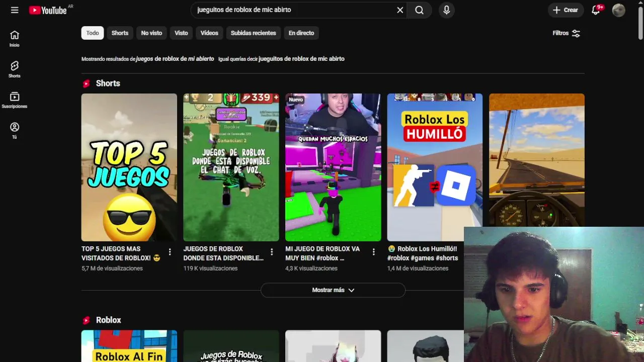Image resolution: width=644 pixels, height=362 pixels.
Task: Click the 4,3 K visualizaciones text
Action: click(x=311, y=268)
